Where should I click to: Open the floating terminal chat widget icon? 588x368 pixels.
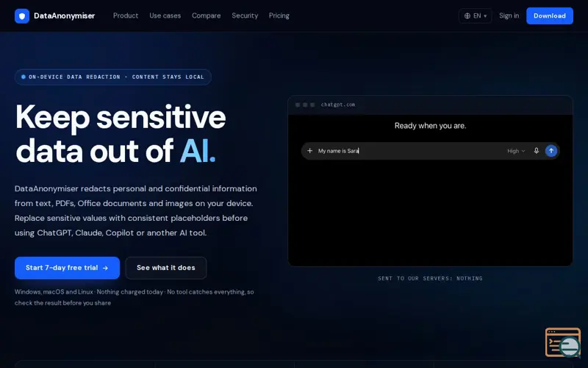tap(563, 342)
